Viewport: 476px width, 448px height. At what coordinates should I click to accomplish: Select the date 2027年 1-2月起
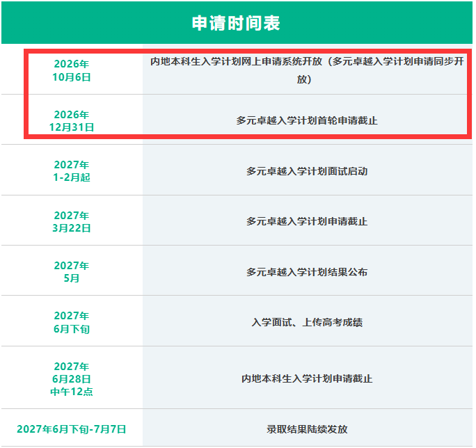point(72,171)
